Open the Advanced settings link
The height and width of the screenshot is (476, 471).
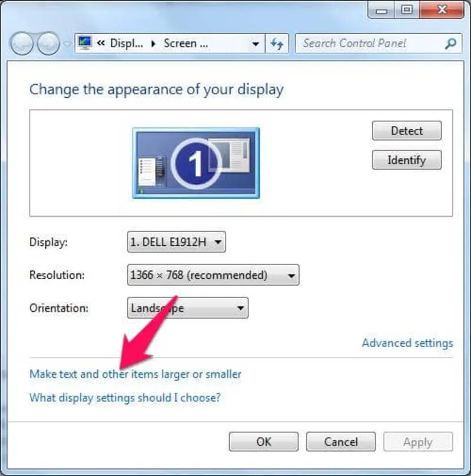[407, 343]
